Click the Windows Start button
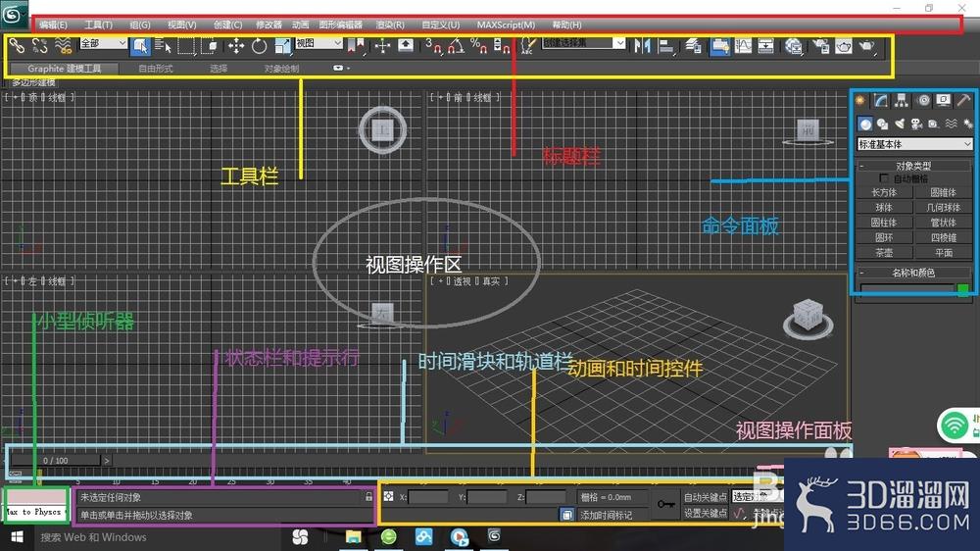This screenshot has width=980, height=551. pyautogui.click(x=17, y=537)
